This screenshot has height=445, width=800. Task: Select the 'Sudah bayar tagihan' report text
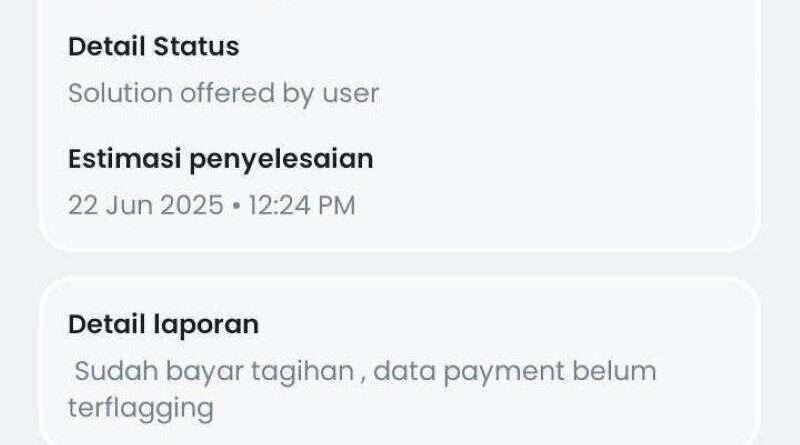pos(214,372)
